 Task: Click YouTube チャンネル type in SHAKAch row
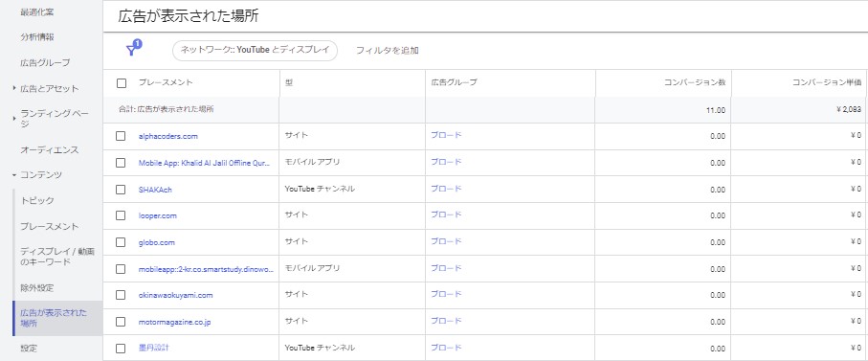[320, 189]
